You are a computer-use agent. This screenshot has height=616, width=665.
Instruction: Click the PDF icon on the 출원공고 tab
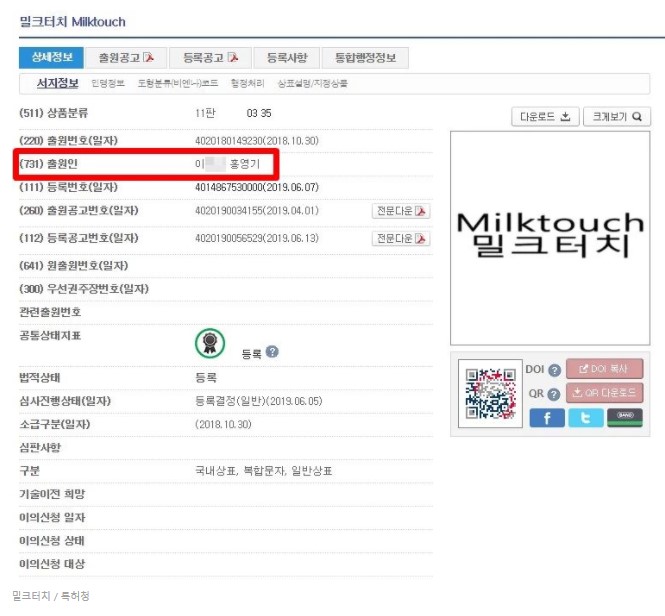148,57
